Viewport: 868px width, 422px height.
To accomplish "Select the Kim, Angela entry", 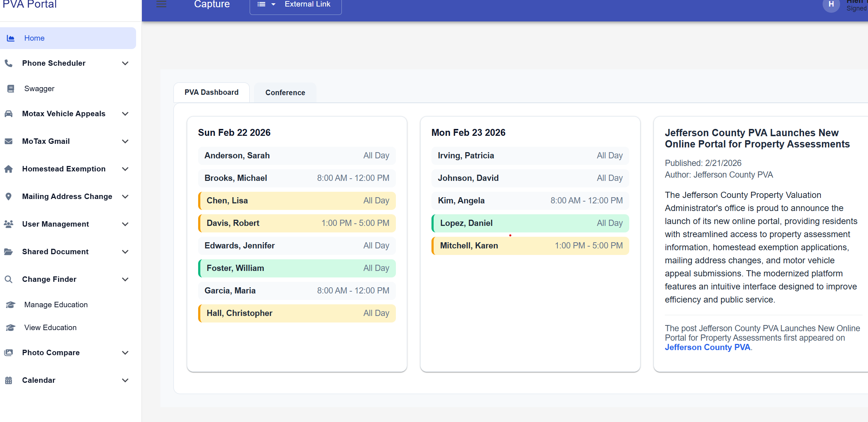I will 530,200.
